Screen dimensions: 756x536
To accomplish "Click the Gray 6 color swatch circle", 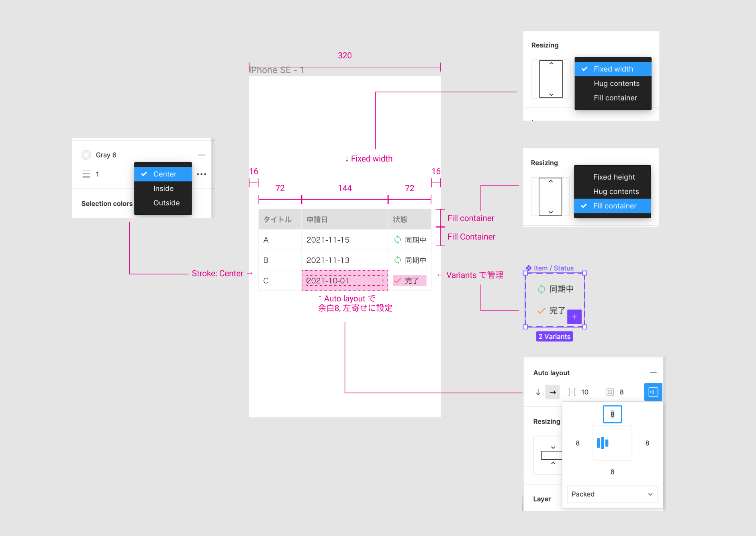I will (x=86, y=155).
